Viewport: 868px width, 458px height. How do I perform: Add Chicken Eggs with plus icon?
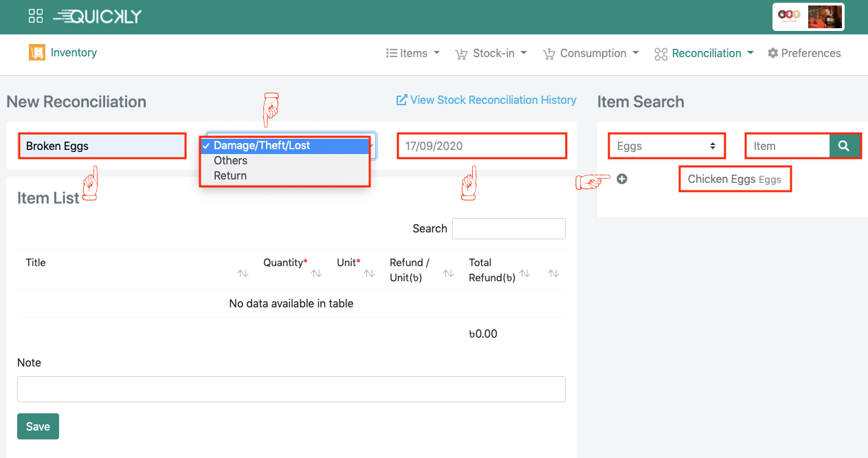pos(622,179)
